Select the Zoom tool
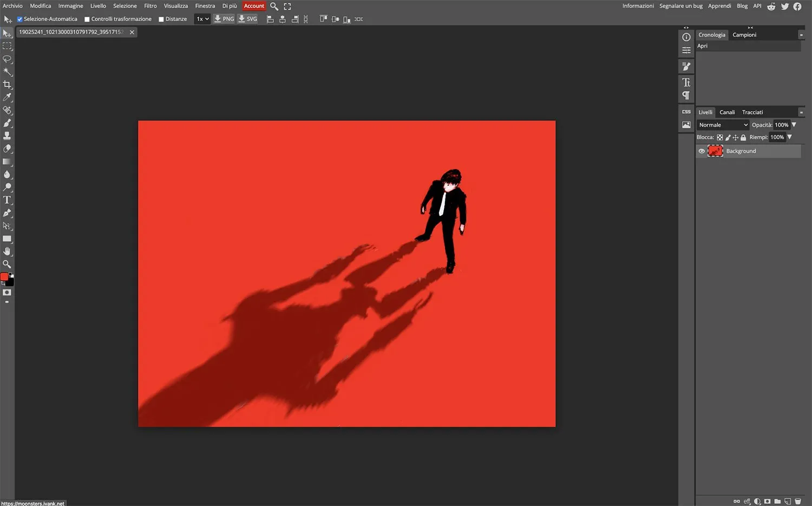Screen dimensions: 812x506 tap(7, 264)
